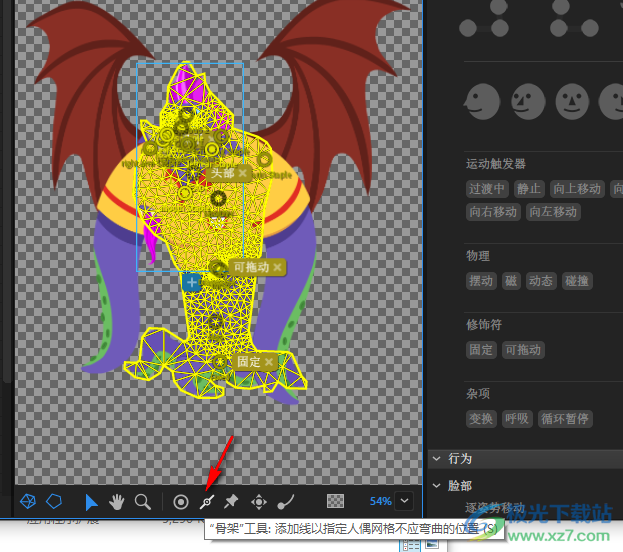Choose the left profile face tag icon
Image resolution: width=623 pixels, height=552 pixels.
click(482, 101)
